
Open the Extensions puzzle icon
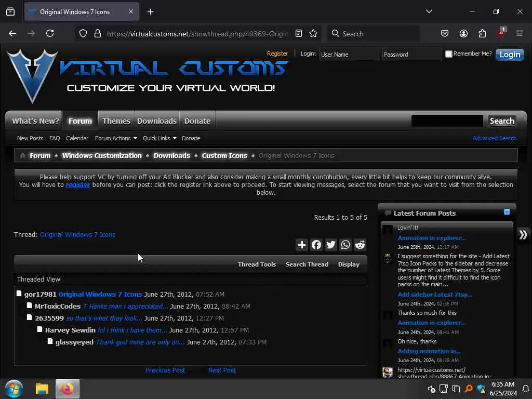[x=482, y=33]
